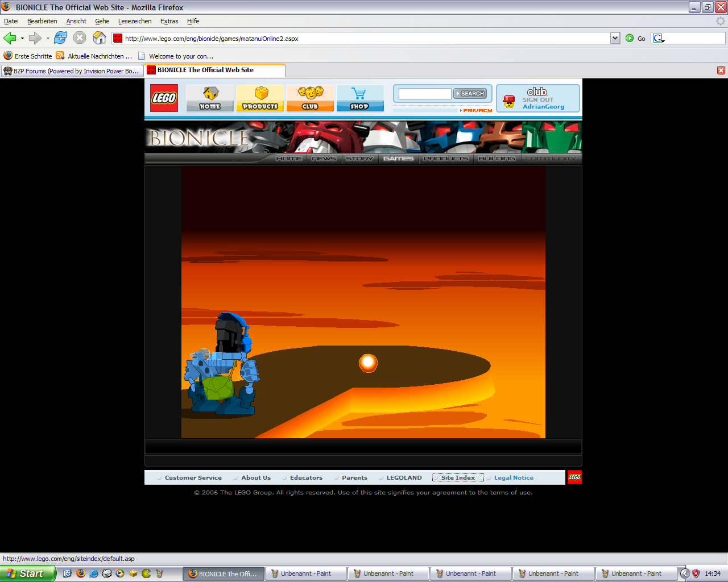Open the Erste Schritte bookmark

click(27, 56)
